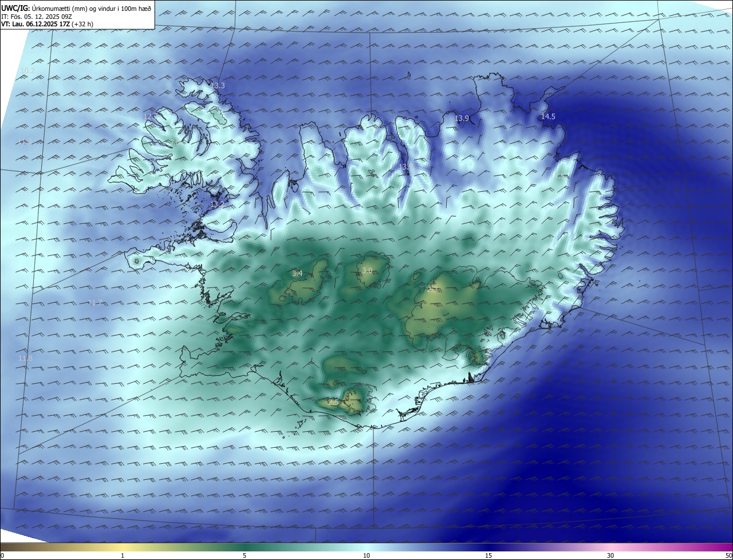Image resolution: width=733 pixels, height=560 pixels.
Task: Click the color scale tick label 50
Action: [x=728, y=555]
